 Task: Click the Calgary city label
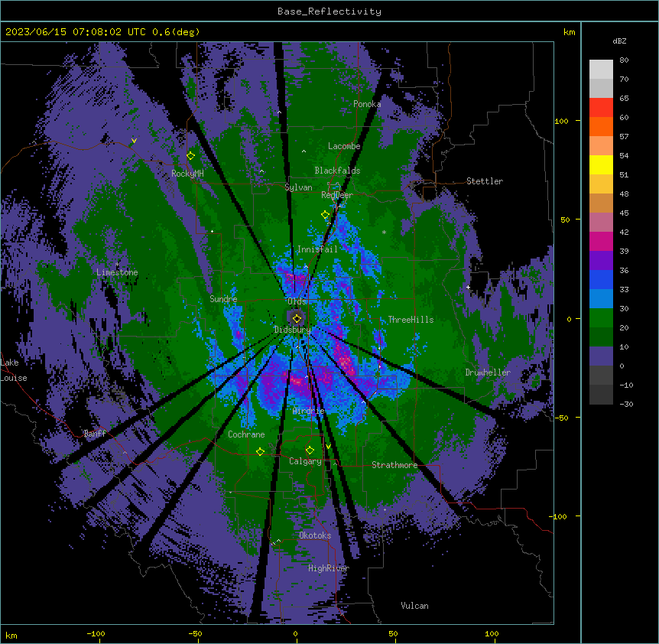click(305, 461)
